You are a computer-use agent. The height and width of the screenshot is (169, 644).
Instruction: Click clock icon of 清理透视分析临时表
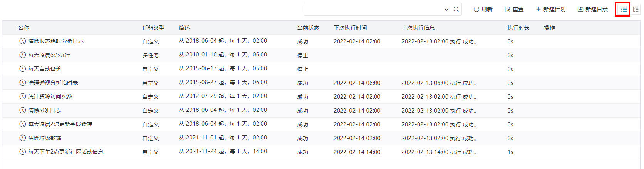[x=23, y=83]
